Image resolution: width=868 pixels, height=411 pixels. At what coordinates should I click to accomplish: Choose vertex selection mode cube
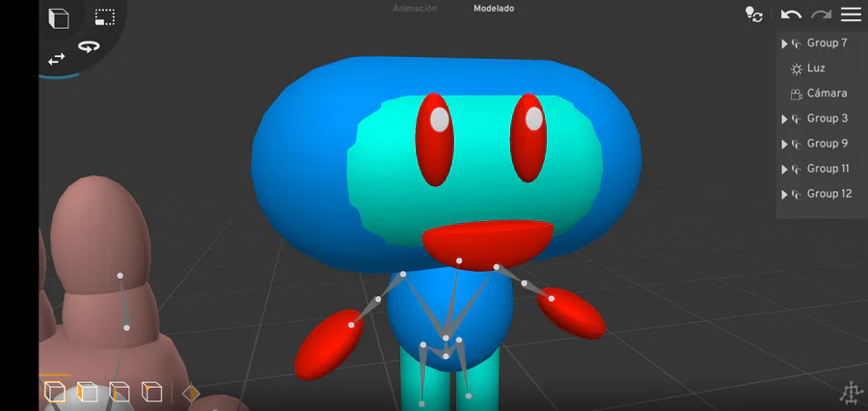pos(151,392)
